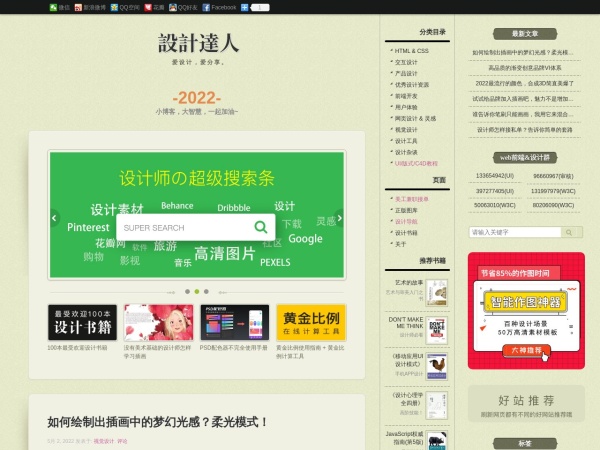
Task: Go to the next carousel slide arrow
Action: point(339,218)
